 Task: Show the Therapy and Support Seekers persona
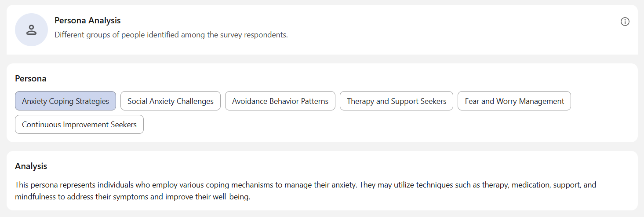coord(397,101)
